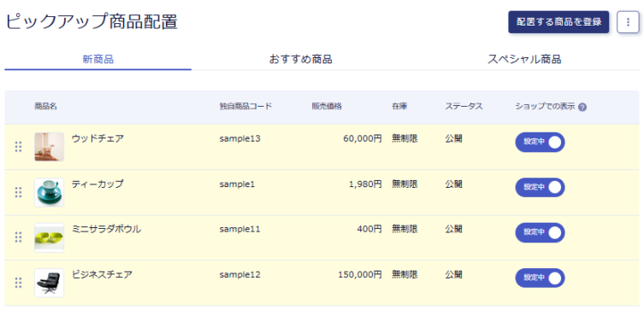644x310 pixels.
Task: Click the ビジネスチェア product name
Action: coord(103,274)
